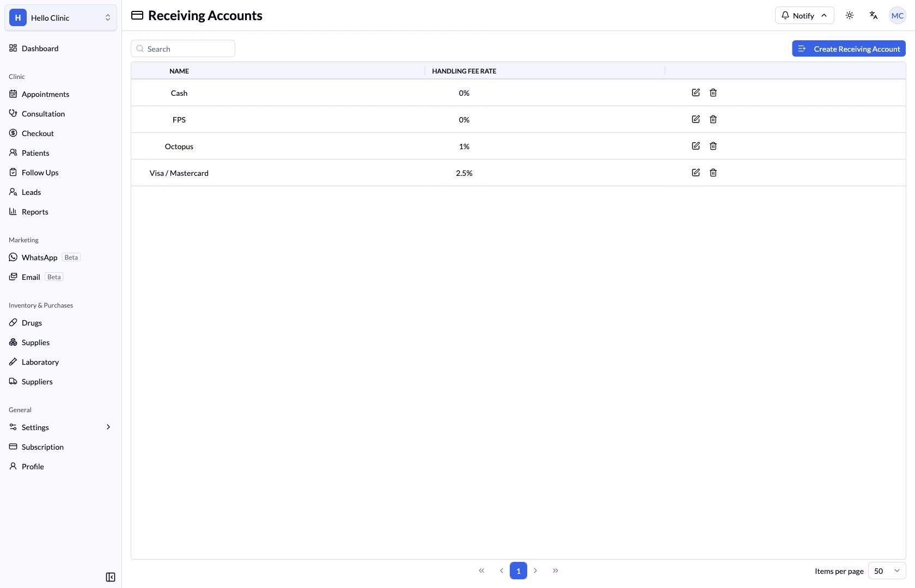915x588 pixels.
Task: Open Laboratory in sidebar
Action: [60, 362]
